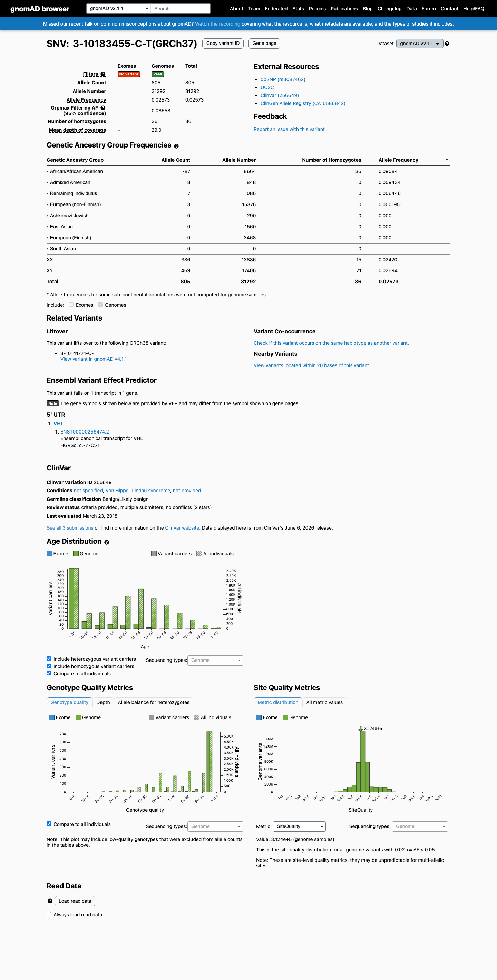Image resolution: width=497 pixels, height=980 pixels.
Task: Click Copy variant ID button
Action: point(223,44)
